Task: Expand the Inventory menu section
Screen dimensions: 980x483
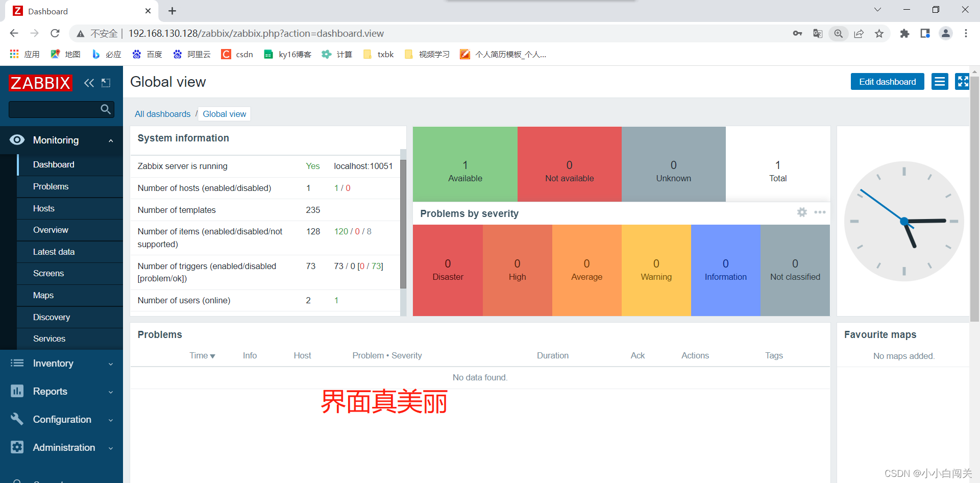Action: [x=111, y=364]
